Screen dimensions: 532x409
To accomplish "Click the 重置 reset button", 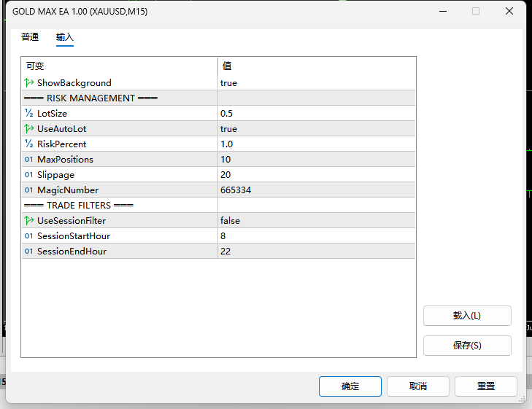I will point(486,386).
